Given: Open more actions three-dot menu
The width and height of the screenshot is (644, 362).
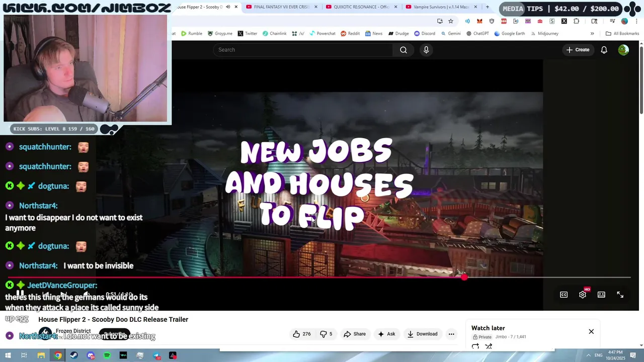Looking at the screenshot, I should pyautogui.click(x=451, y=334).
